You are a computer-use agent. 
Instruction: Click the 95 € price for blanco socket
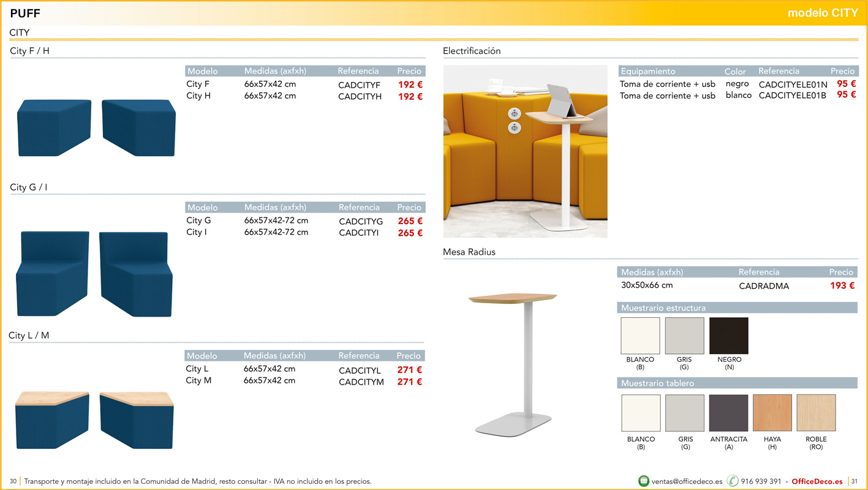click(x=847, y=94)
